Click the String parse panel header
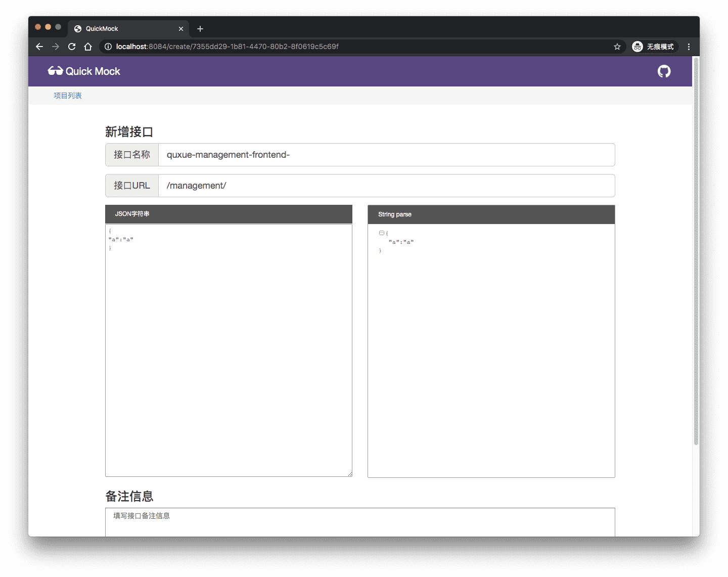Image resolution: width=728 pixels, height=577 pixels. point(491,214)
